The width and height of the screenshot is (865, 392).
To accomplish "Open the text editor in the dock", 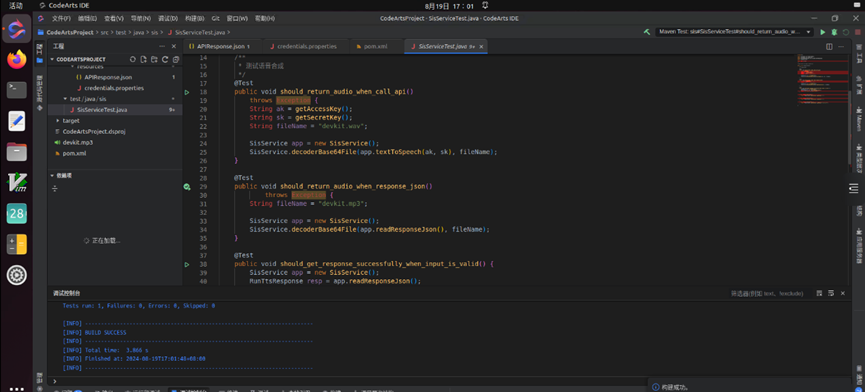I will 17,120.
